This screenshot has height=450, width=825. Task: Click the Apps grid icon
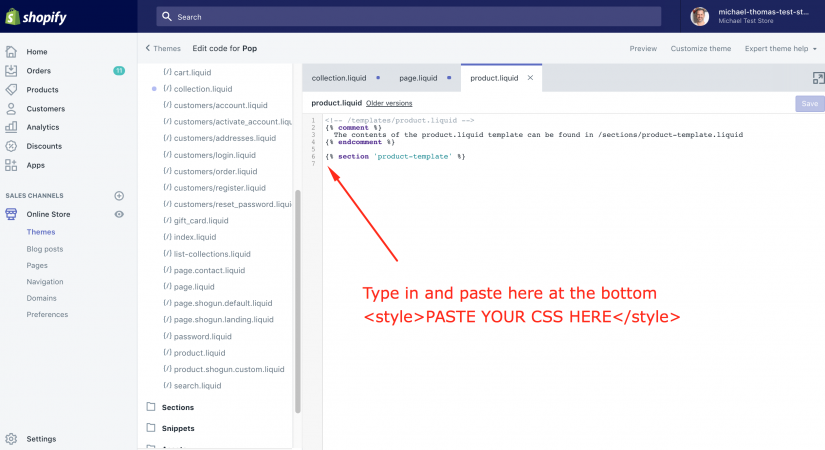[x=11, y=165]
